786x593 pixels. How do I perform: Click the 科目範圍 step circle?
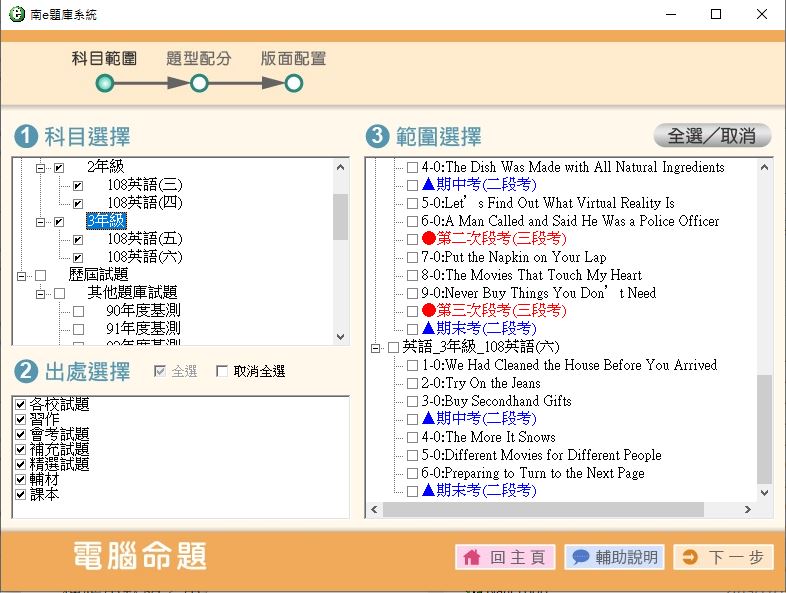(x=104, y=84)
